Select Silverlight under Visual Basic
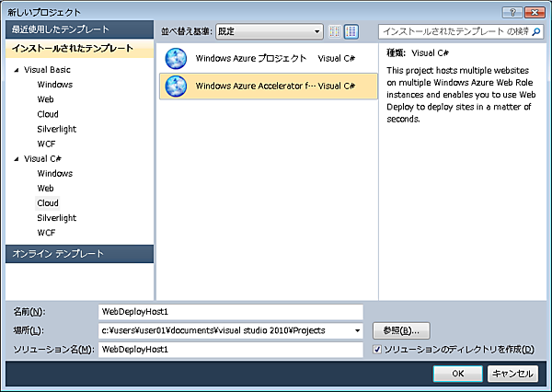The image size is (552, 392). [x=57, y=129]
